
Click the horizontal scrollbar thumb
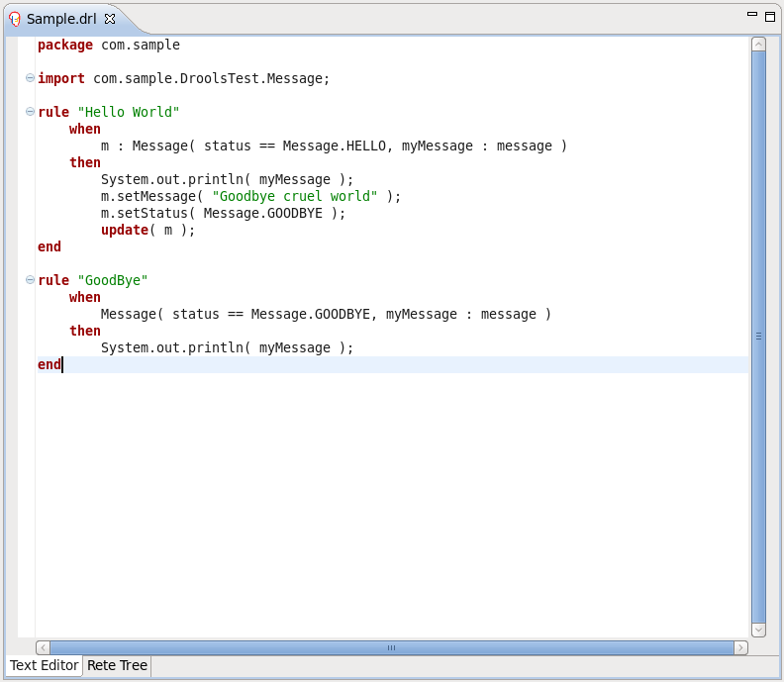[x=391, y=648]
